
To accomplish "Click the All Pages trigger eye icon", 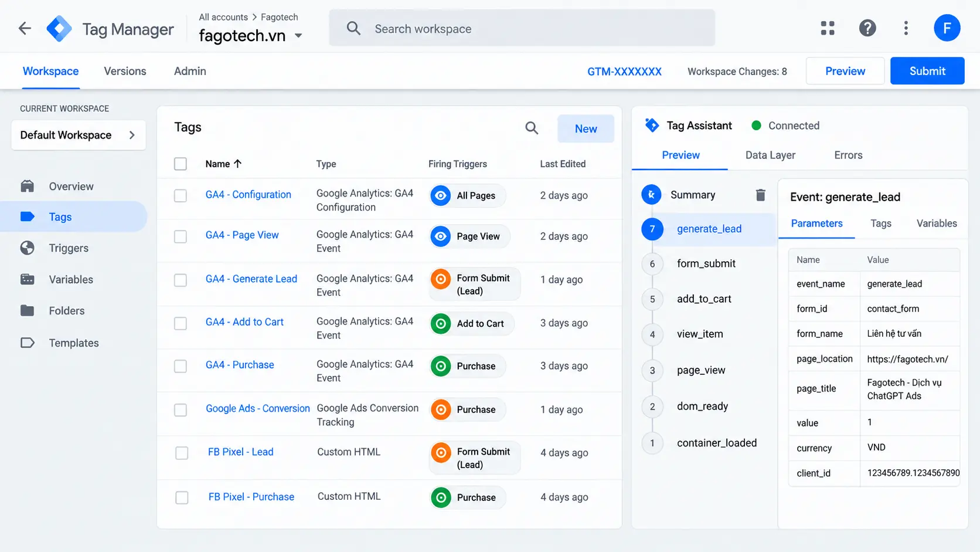I will (441, 195).
